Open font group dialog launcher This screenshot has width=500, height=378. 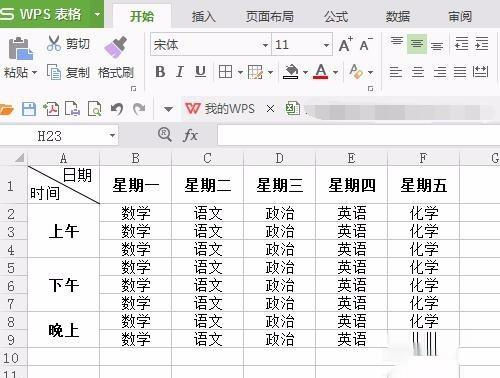(370, 89)
